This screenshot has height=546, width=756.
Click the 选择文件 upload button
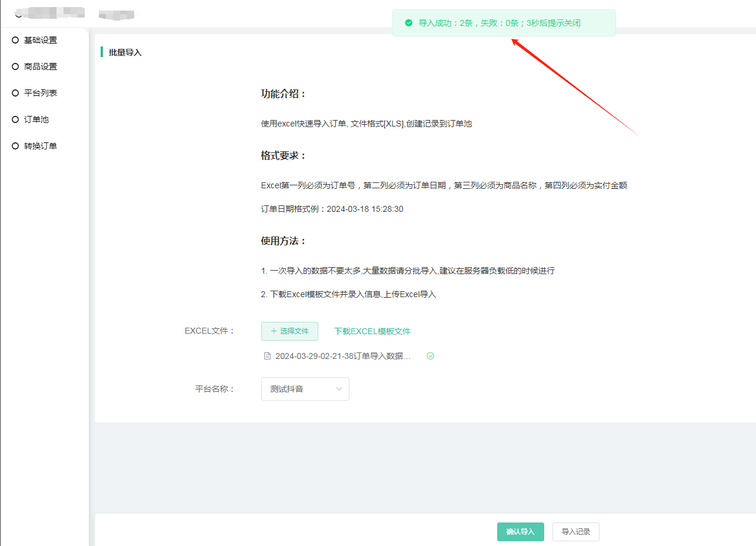click(x=289, y=331)
